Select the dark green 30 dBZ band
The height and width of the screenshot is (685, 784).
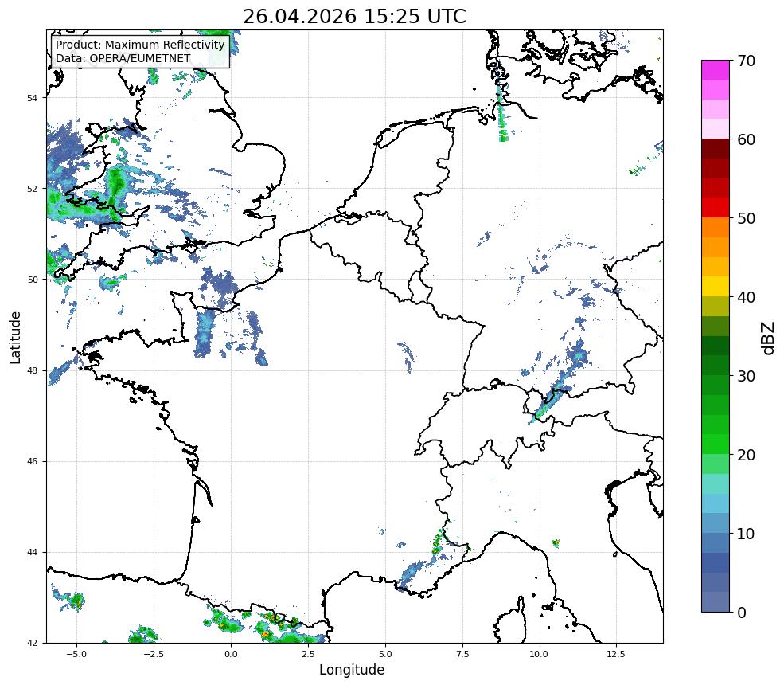[x=715, y=366]
